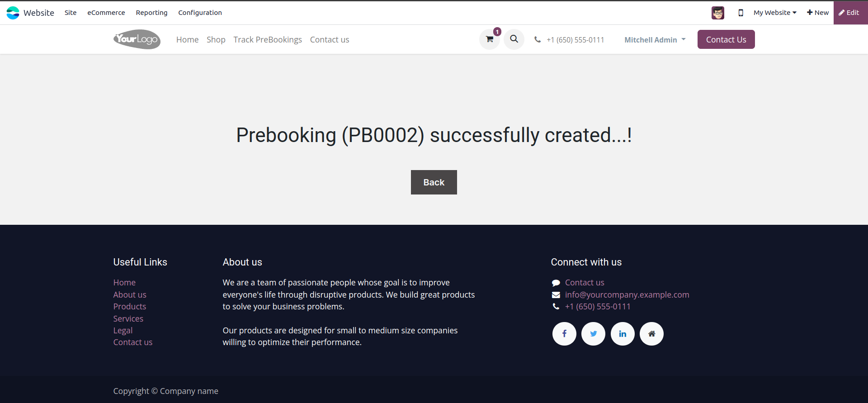
Task: Expand the Mitchell Admin user dropdown
Action: pos(655,40)
